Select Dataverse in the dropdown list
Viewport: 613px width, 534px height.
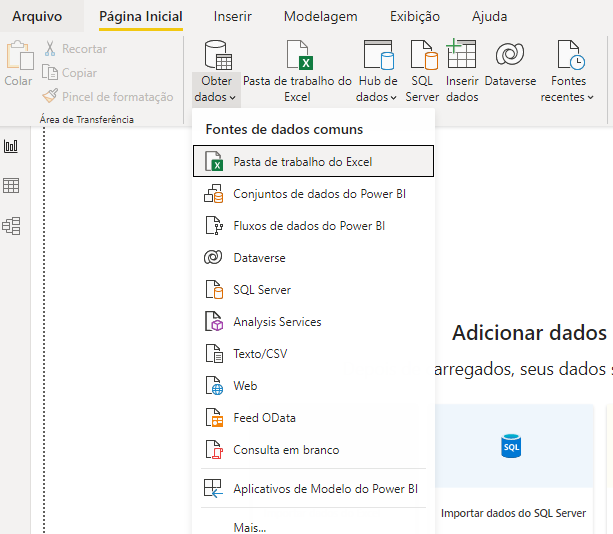click(x=313, y=258)
